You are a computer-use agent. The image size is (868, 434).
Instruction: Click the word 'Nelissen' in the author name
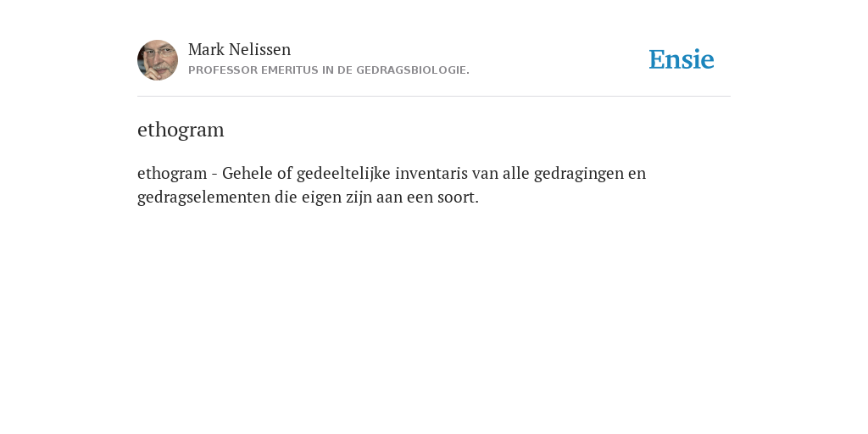tap(259, 49)
